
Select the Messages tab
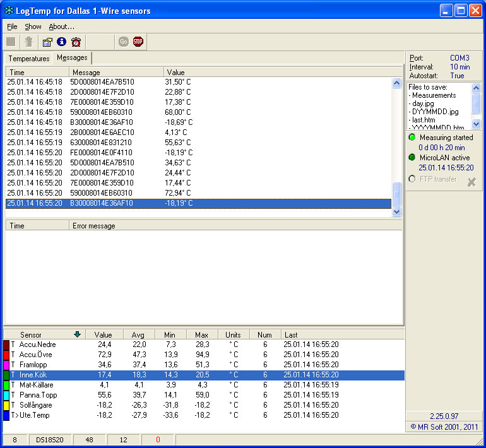72,57
